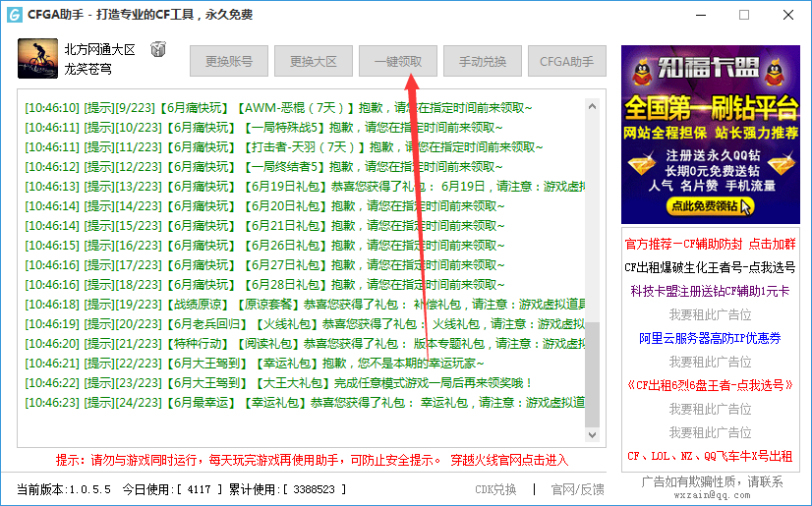Open 阿里云服务器高防IP优惠券 link
This screenshot has width=812, height=506.
coord(710,338)
